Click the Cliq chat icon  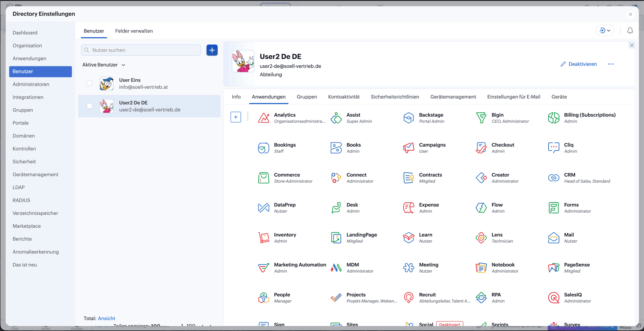(554, 147)
